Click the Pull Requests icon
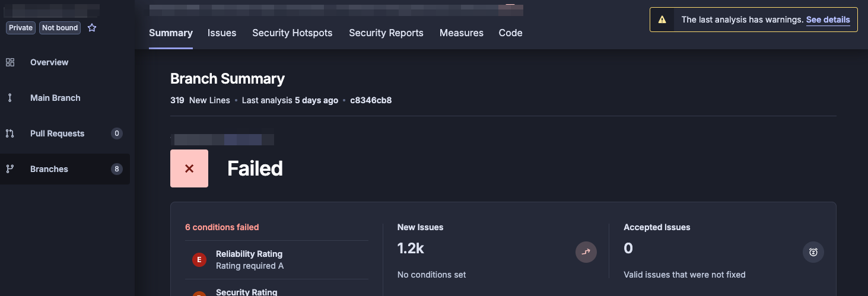The height and width of the screenshot is (296, 868). click(10, 133)
